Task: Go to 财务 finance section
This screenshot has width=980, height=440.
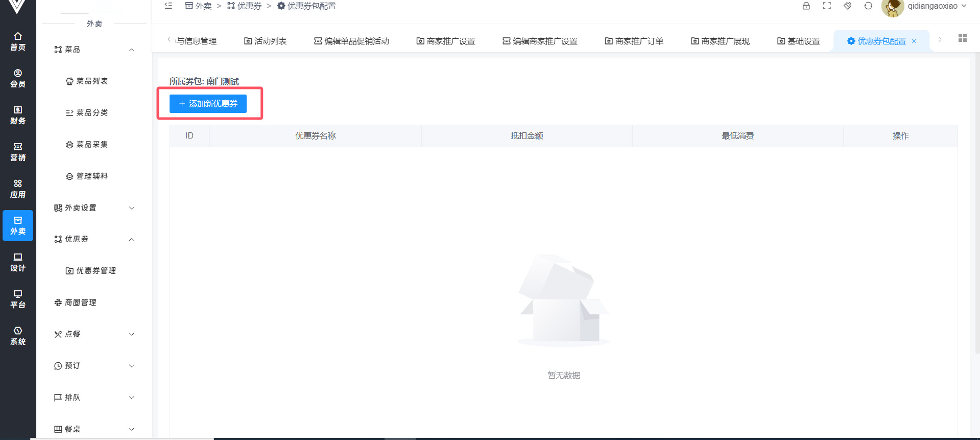Action: (x=18, y=115)
